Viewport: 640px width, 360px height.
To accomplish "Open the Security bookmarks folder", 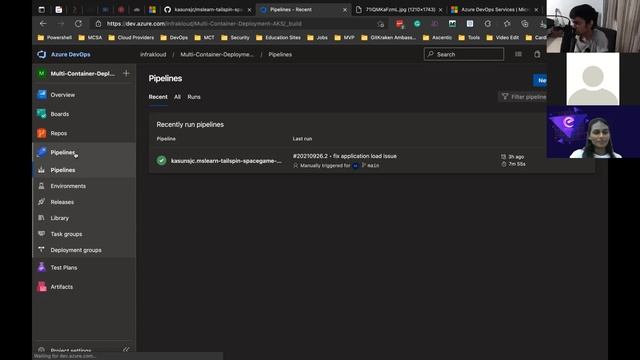I will pos(235,38).
